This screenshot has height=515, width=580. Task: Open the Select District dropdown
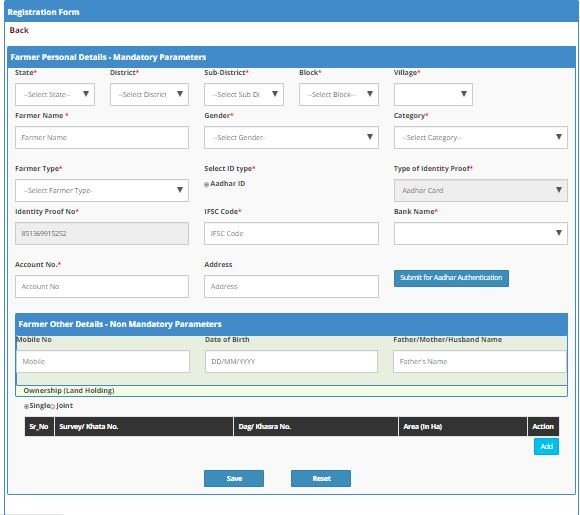point(149,94)
